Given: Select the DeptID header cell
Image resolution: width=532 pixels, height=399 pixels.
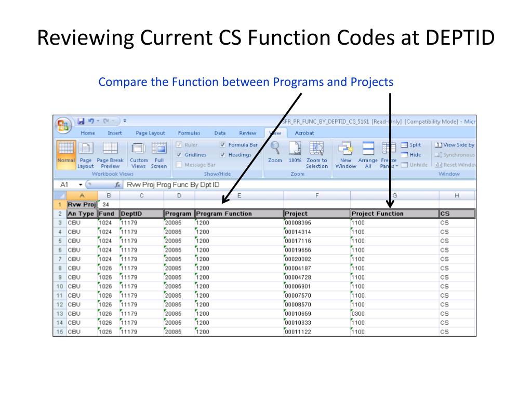Looking at the screenshot, I should pos(141,214).
